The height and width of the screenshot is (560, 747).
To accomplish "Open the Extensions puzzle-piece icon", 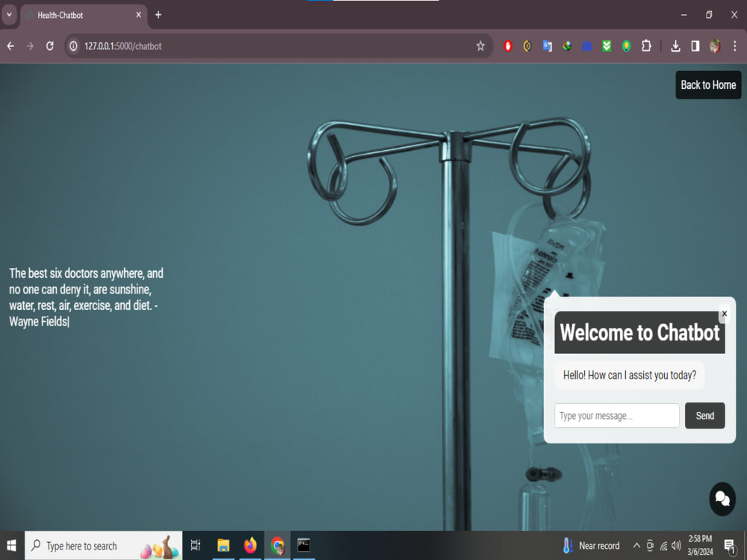I will coord(646,46).
